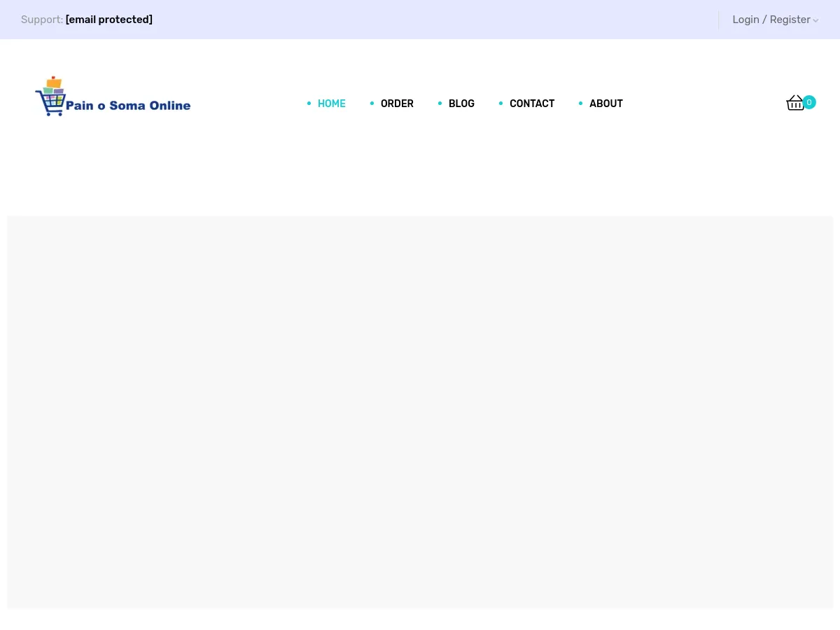Select the bullet dot beside HOME

[x=309, y=103]
